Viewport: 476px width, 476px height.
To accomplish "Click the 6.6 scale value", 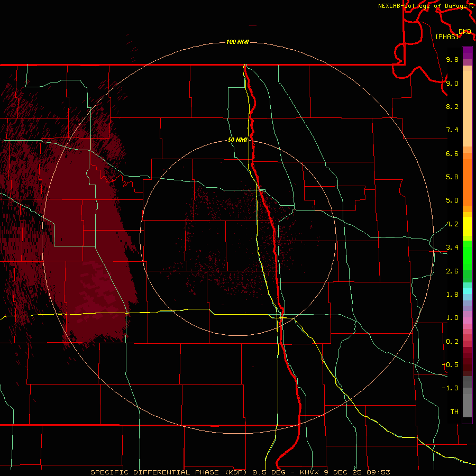I will pyautogui.click(x=452, y=153).
